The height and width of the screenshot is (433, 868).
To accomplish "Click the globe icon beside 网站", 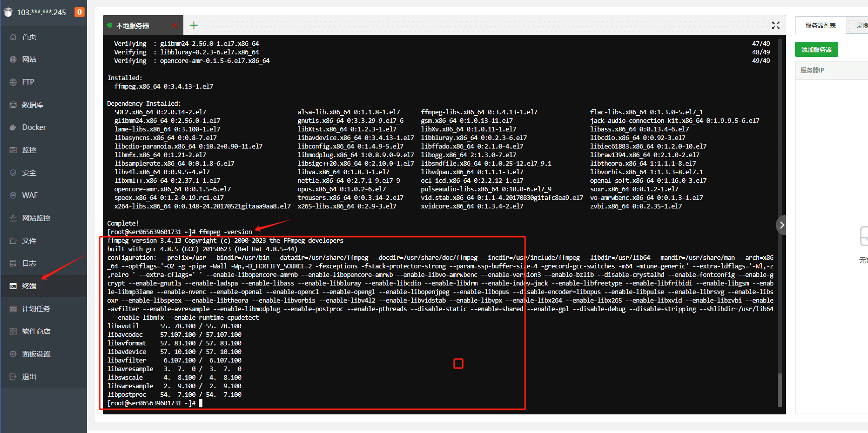I will [13, 59].
